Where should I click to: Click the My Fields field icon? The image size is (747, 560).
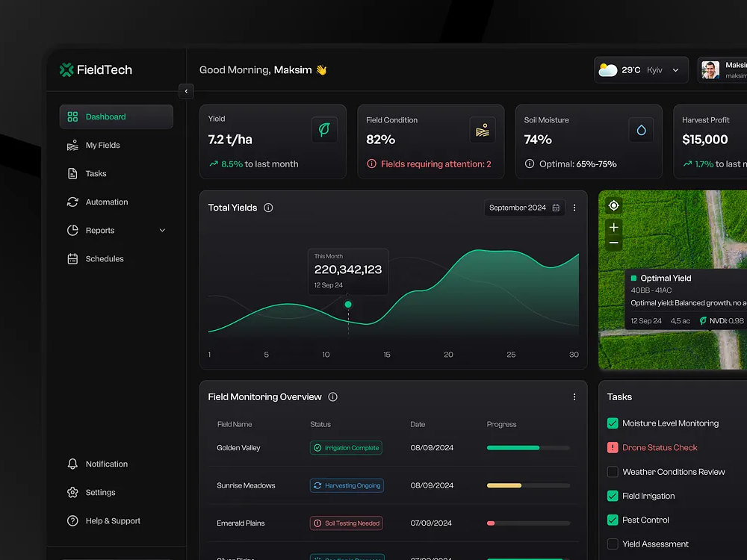[x=72, y=146]
